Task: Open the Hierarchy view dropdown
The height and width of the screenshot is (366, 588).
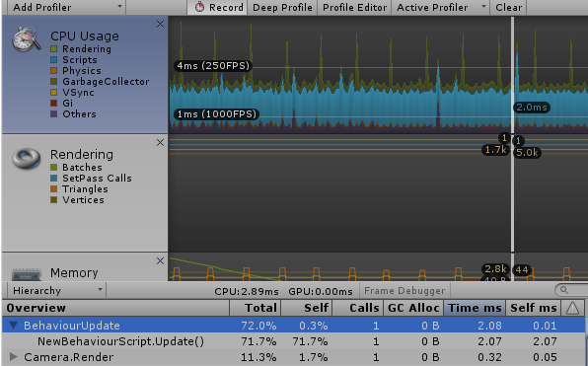Action: click(x=56, y=291)
